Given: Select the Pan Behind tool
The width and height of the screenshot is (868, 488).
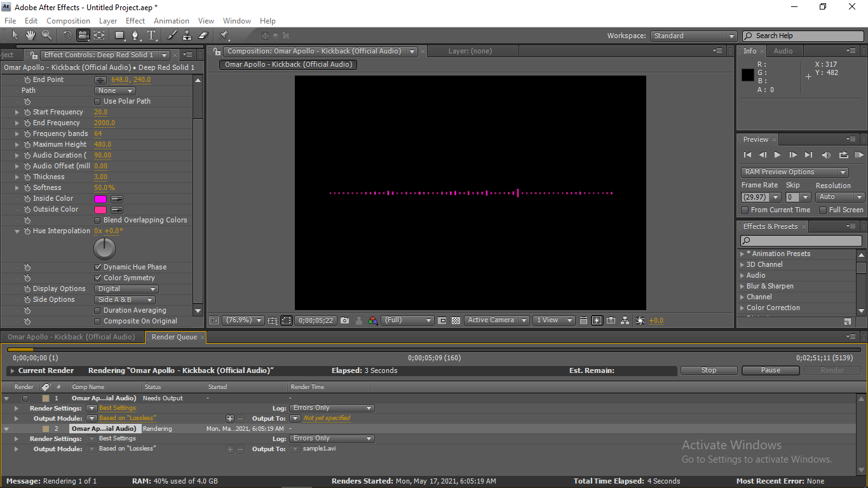Looking at the screenshot, I should coord(100,36).
